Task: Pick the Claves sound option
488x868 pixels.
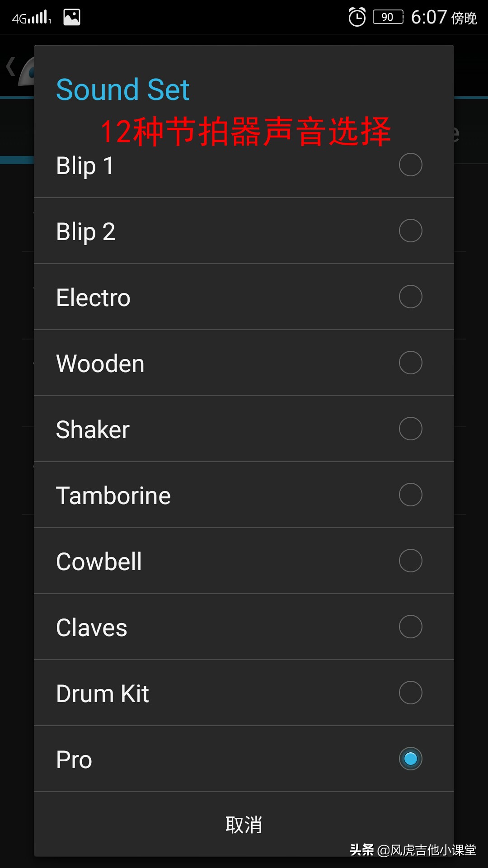Action: pos(410,627)
